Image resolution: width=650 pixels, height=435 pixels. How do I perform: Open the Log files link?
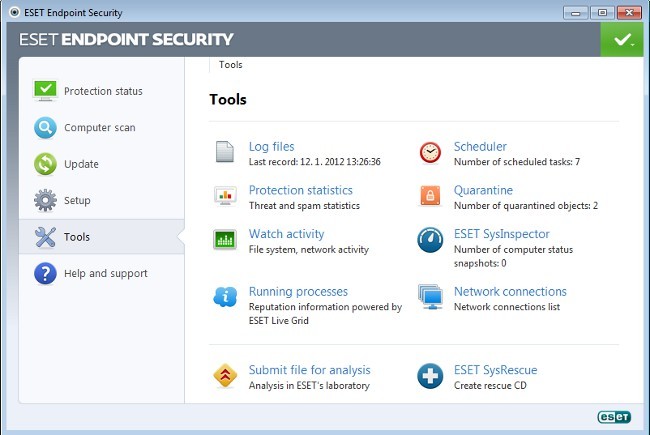click(271, 146)
